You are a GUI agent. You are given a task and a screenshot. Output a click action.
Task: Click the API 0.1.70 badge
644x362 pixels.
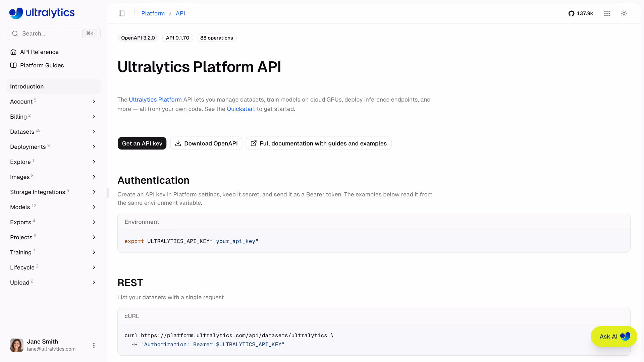[x=177, y=38]
